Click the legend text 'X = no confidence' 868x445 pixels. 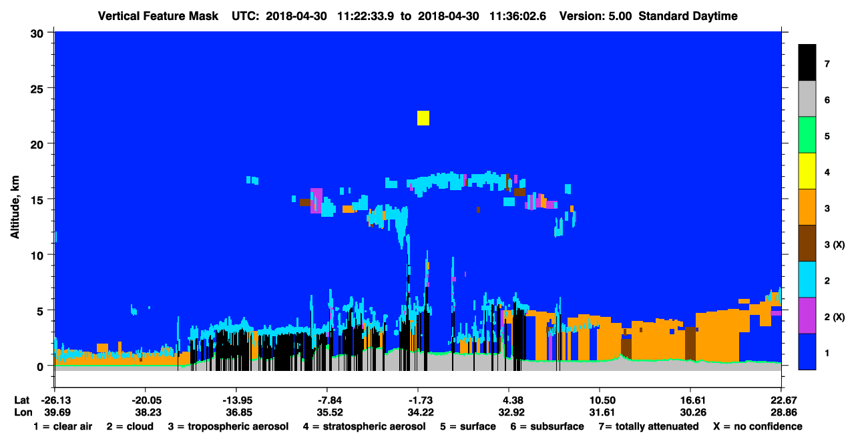[757, 426]
